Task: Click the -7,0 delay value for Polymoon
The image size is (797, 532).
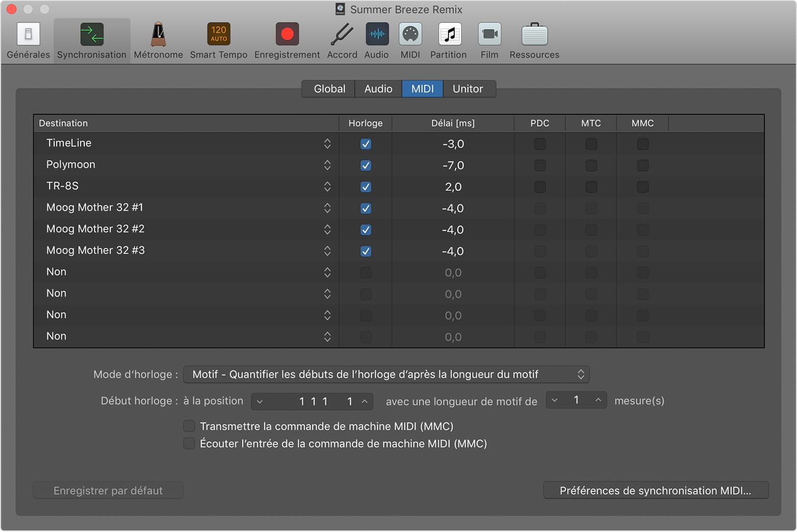Action: (x=453, y=165)
